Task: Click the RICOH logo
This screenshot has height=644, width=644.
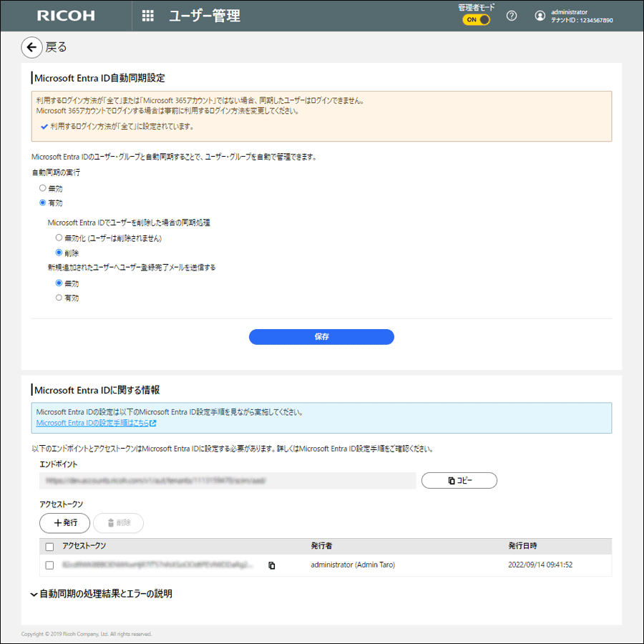Action: pyautogui.click(x=66, y=16)
